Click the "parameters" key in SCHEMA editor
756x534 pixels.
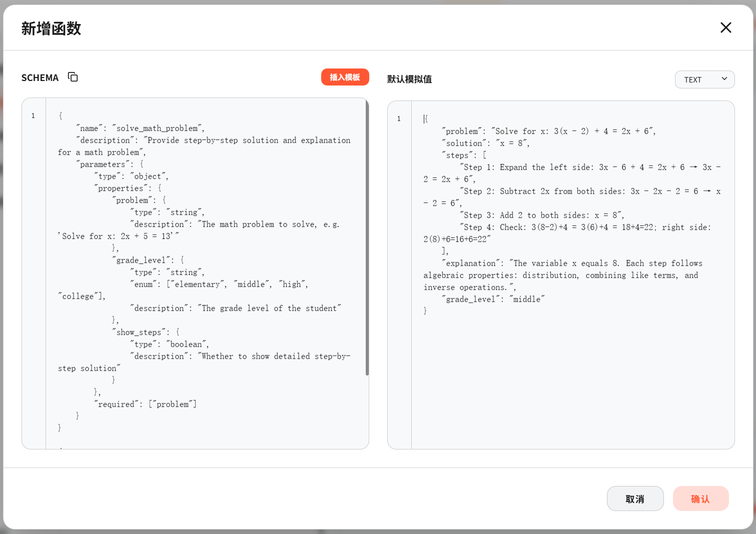point(103,164)
